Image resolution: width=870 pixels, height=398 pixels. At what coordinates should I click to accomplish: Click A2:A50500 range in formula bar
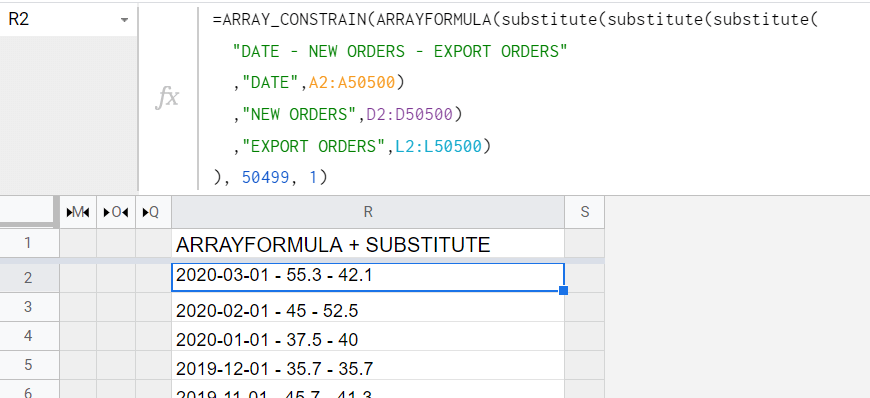pyautogui.click(x=352, y=83)
